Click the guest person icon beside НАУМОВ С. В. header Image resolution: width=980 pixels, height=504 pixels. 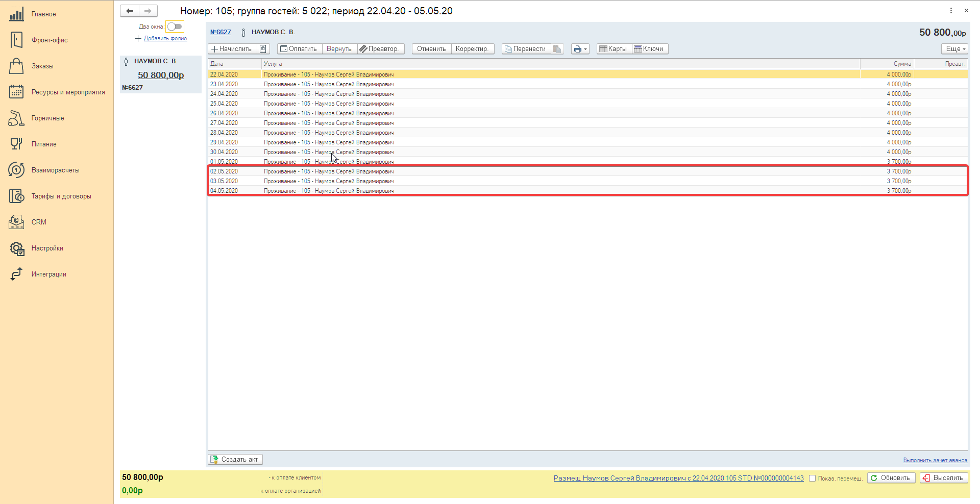tap(243, 32)
